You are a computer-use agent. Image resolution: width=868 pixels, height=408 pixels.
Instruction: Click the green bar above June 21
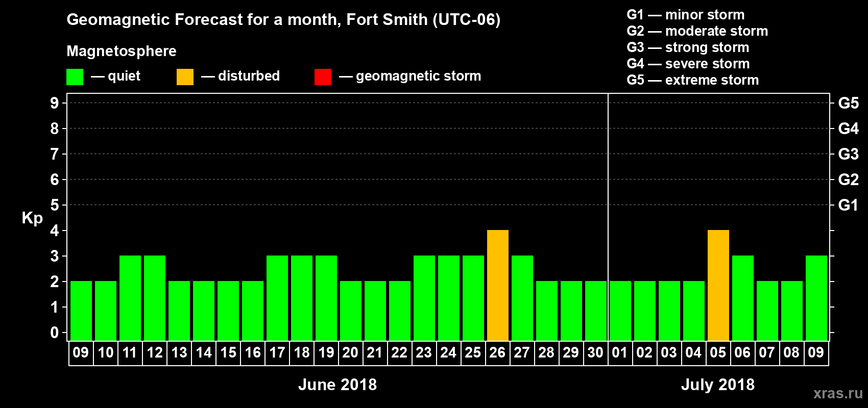coord(375,311)
